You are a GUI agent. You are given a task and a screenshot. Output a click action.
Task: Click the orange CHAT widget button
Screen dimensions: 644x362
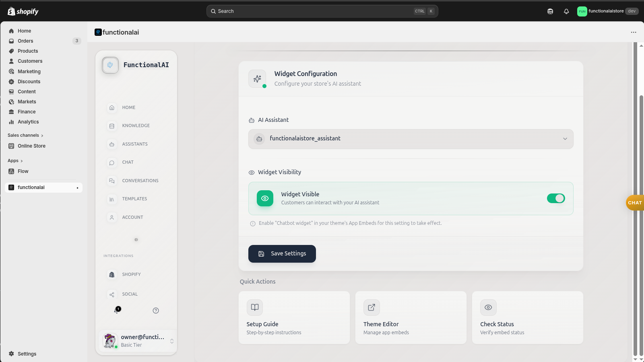coord(635,203)
